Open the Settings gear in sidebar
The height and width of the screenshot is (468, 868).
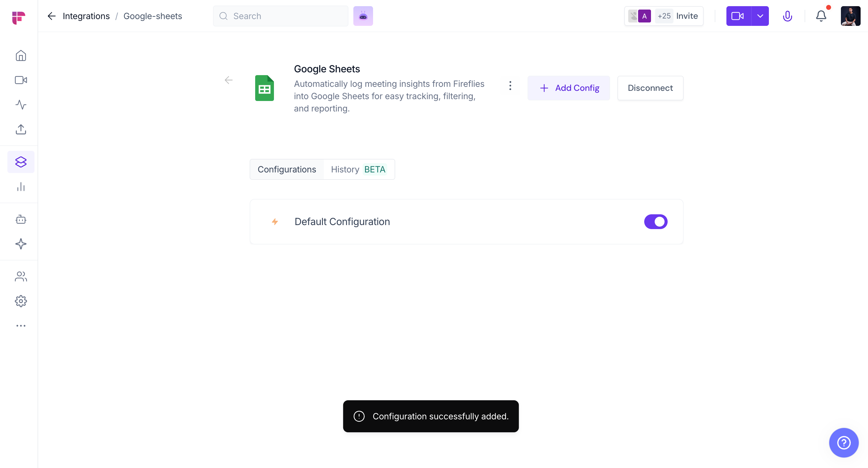[x=21, y=301]
